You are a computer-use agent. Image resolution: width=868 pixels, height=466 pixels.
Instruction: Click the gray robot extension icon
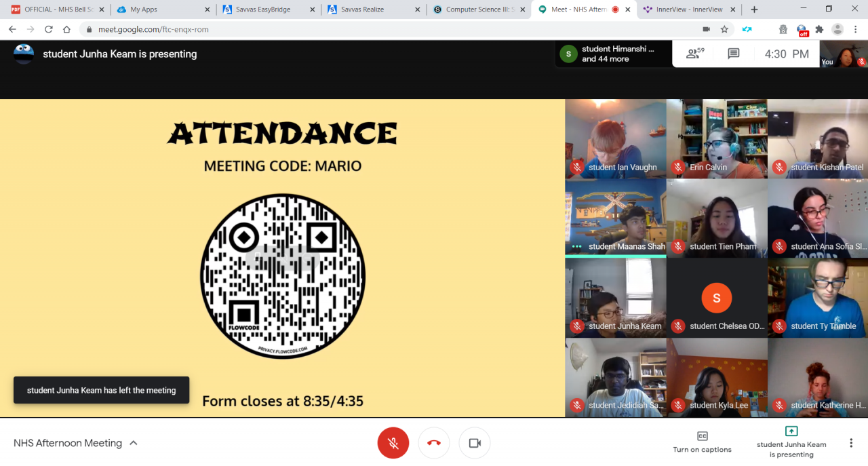[x=783, y=29]
